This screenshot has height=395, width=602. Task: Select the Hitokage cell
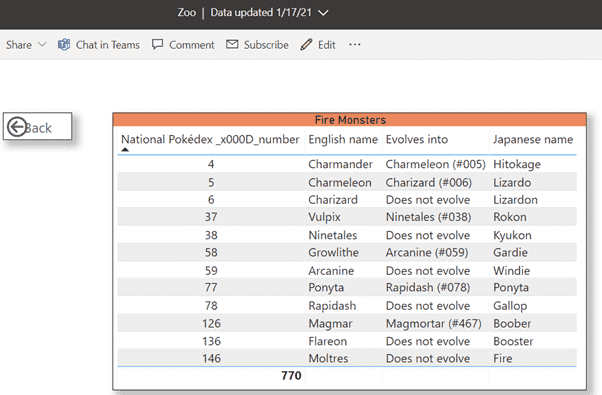tap(517, 164)
